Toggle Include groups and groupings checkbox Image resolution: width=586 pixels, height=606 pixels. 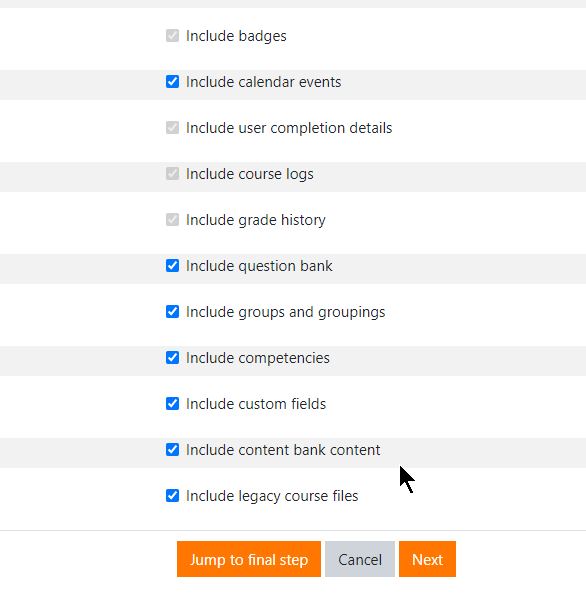(x=172, y=312)
